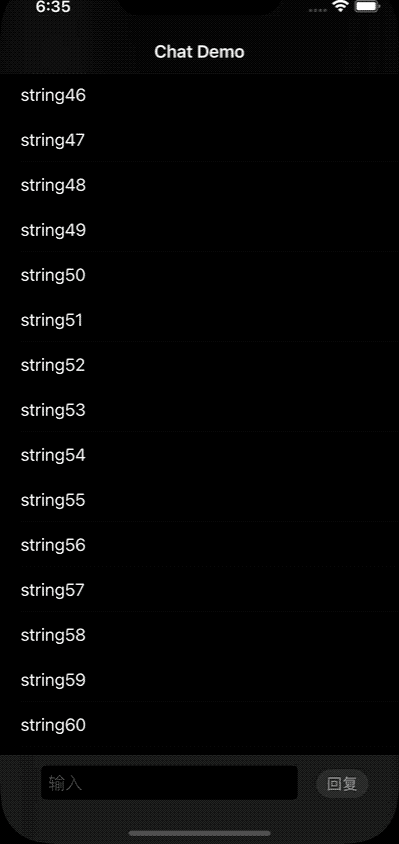Tap the string54 list item
This screenshot has height=844, width=399.
click(199, 455)
